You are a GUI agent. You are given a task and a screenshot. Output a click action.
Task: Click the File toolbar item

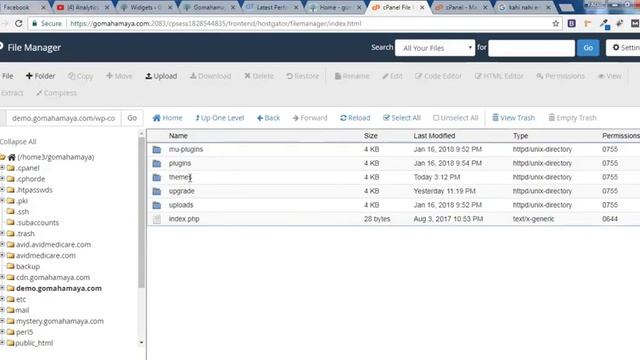coord(7,76)
